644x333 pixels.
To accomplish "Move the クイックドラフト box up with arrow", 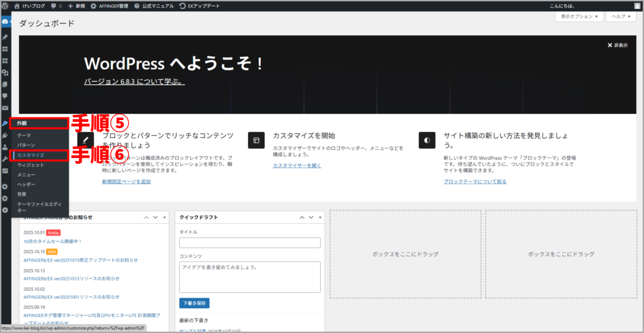I will 294,217.
